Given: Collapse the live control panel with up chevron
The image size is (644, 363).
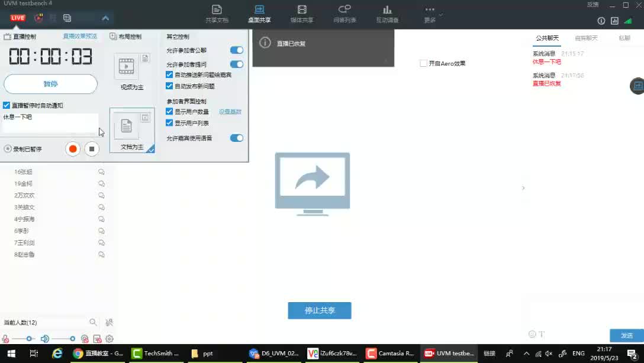Looking at the screenshot, I should [105, 18].
